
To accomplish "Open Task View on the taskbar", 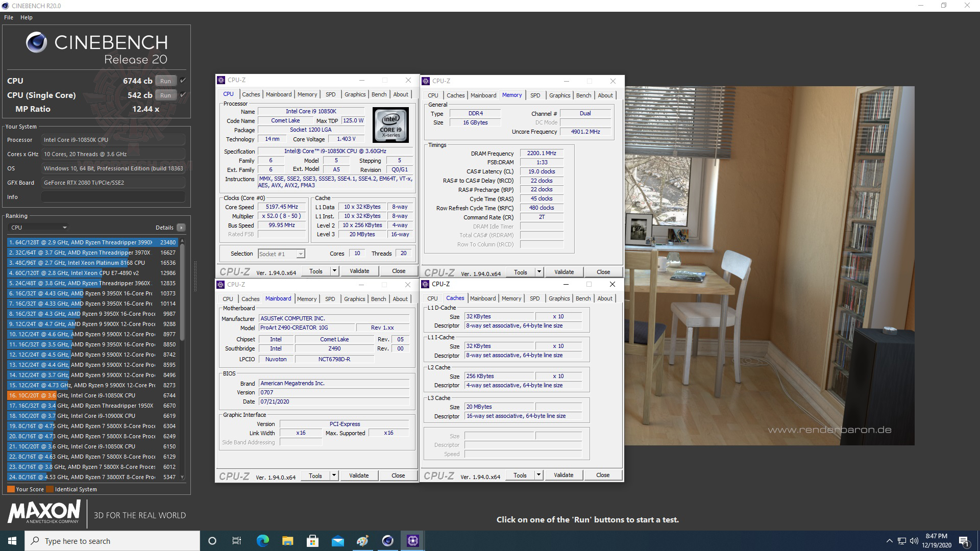I will 237,541.
